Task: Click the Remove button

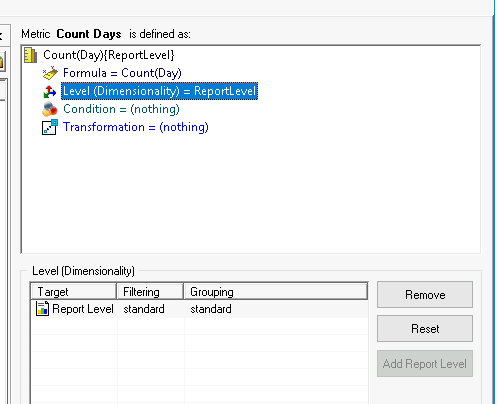Action: click(425, 295)
